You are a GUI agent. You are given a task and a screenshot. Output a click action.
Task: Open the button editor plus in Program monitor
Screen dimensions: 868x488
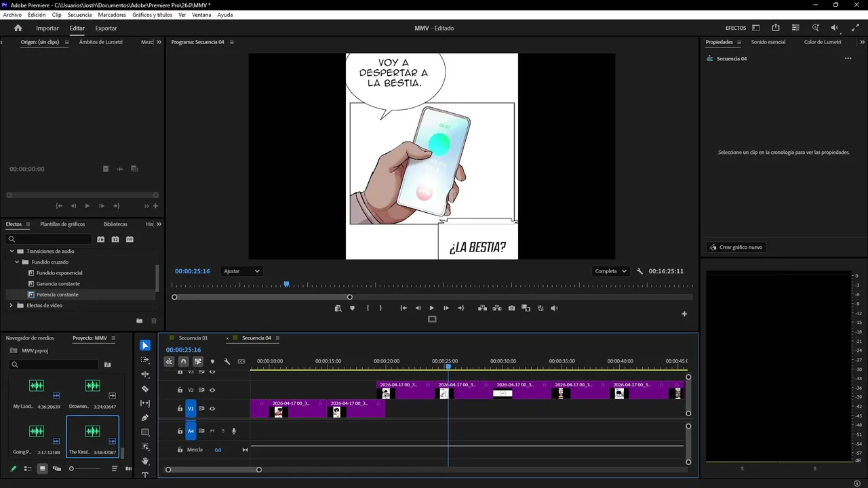(684, 314)
